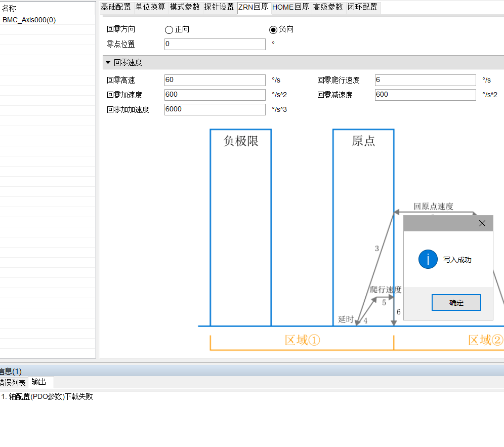
Task: Switch to the 闭环配置 tab
Action: 362,7
